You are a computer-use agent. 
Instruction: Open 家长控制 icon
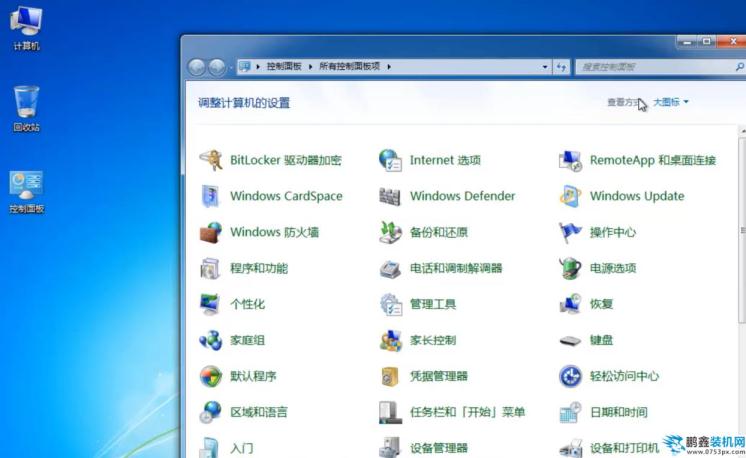[x=390, y=340]
